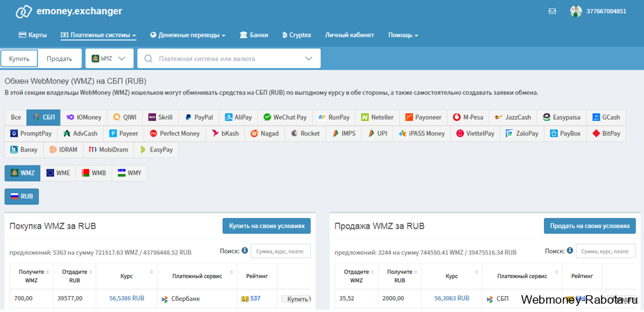Viewport: 644px width, 312px height.
Task: Open account 377667004851 profile
Action: (607, 11)
